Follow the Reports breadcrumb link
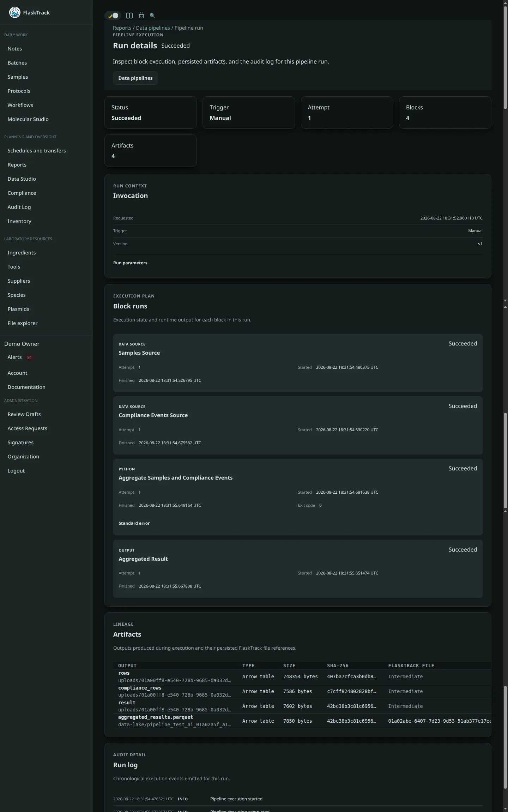The height and width of the screenshot is (812, 508). coord(122,28)
